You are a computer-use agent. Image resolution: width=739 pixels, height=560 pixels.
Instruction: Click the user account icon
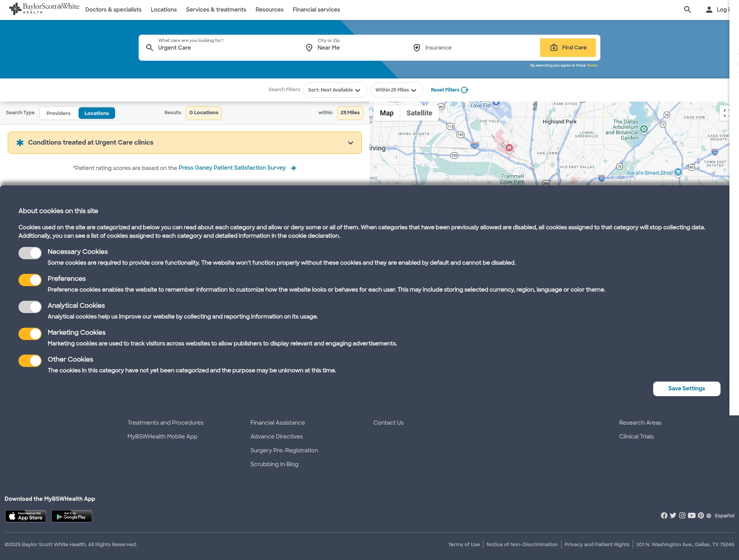tap(709, 10)
